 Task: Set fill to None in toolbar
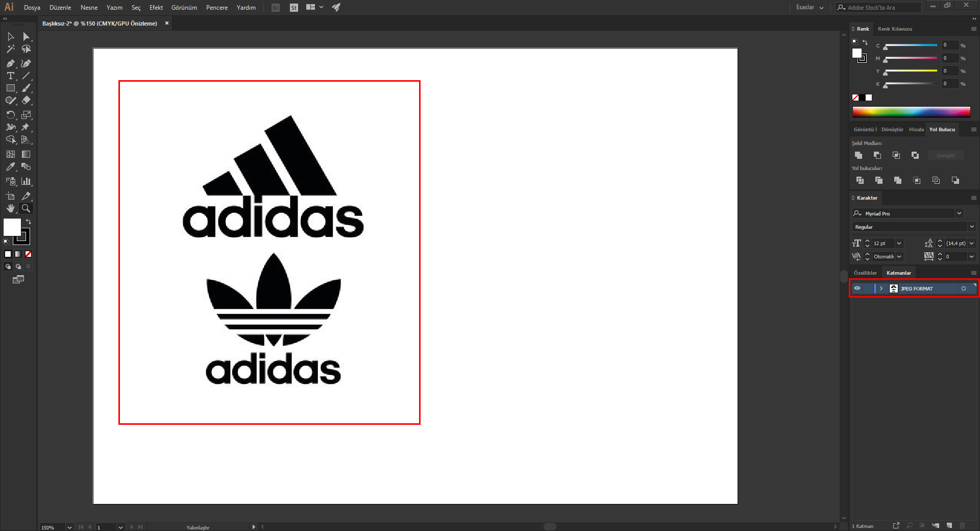click(x=29, y=254)
